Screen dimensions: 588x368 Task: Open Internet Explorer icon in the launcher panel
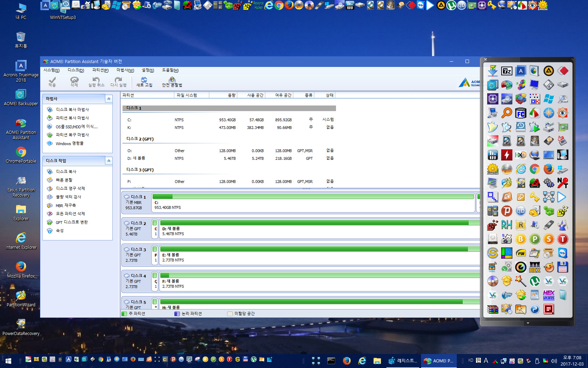click(x=520, y=169)
